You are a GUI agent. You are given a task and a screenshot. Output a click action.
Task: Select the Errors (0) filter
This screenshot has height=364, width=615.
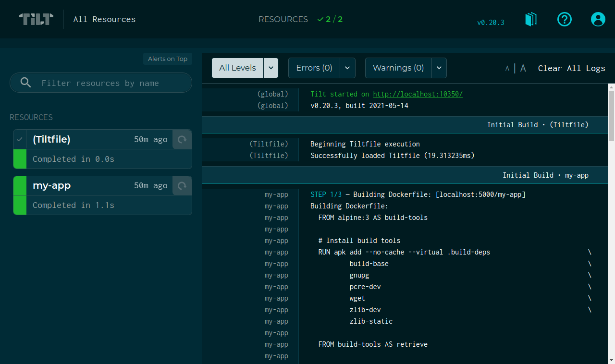tap(314, 68)
